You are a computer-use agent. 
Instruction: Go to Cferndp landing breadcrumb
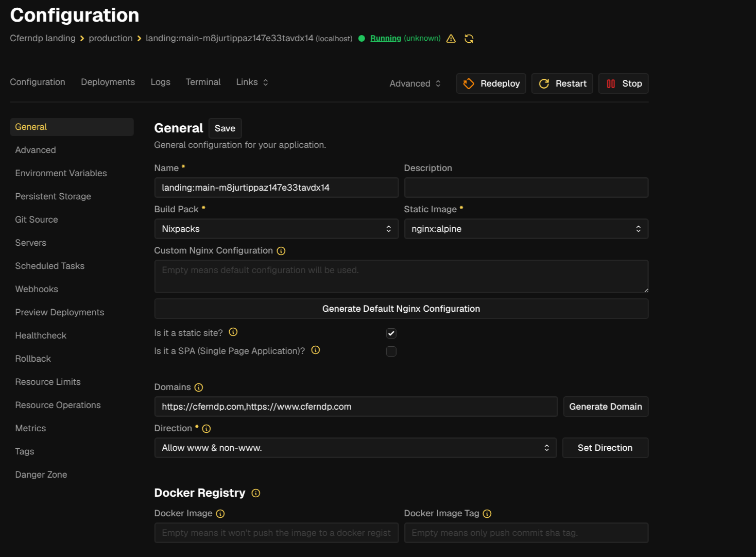(43, 38)
